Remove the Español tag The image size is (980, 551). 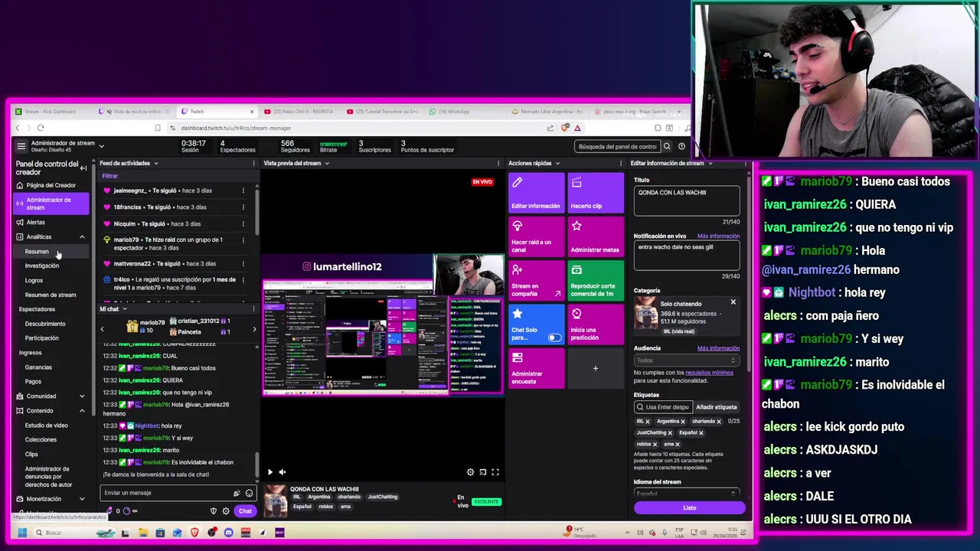click(701, 433)
